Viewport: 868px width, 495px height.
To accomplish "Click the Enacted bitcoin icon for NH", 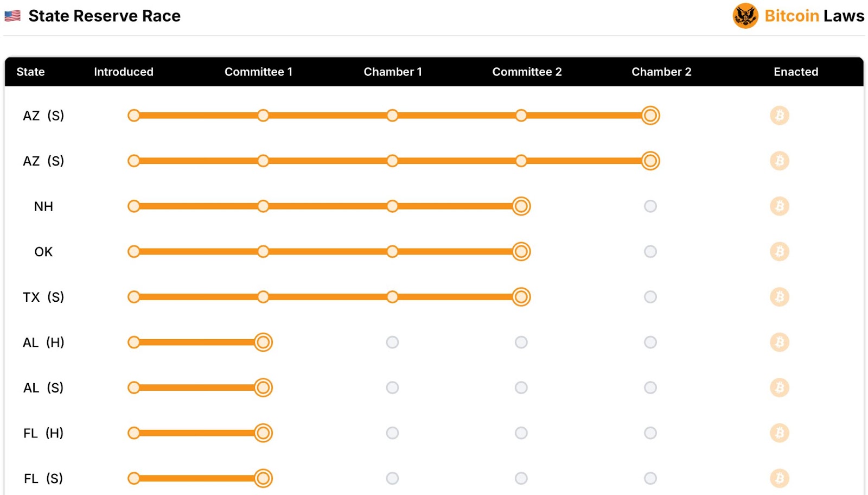I will point(780,206).
